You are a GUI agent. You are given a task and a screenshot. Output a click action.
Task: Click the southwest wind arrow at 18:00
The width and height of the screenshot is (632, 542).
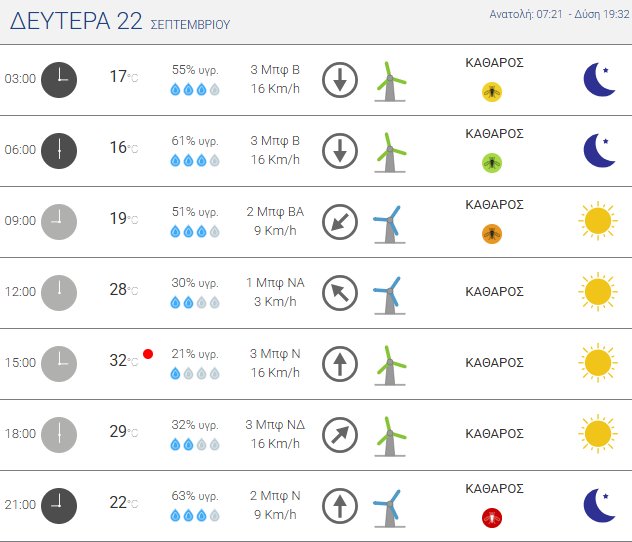pyautogui.click(x=340, y=434)
